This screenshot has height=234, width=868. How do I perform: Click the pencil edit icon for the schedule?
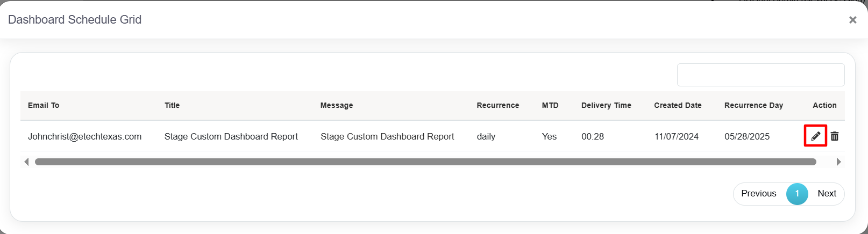pyautogui.click(x=815, y=136)
